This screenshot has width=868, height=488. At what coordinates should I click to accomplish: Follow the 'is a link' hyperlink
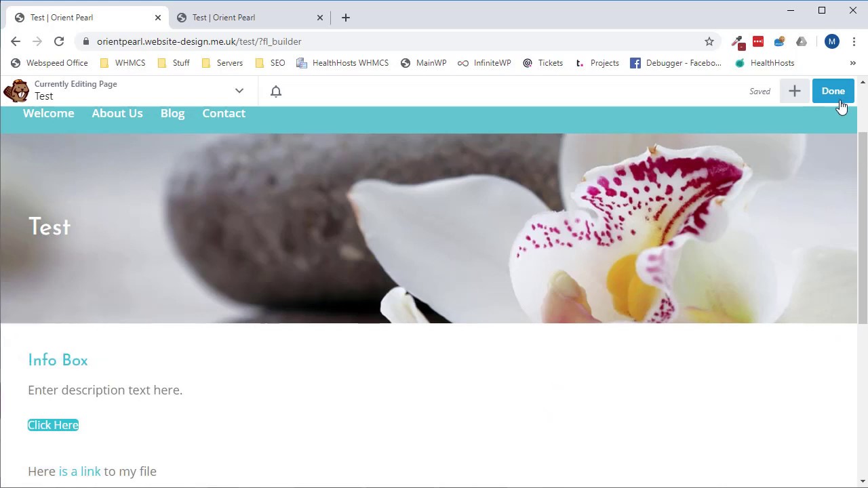pos(79,471)
